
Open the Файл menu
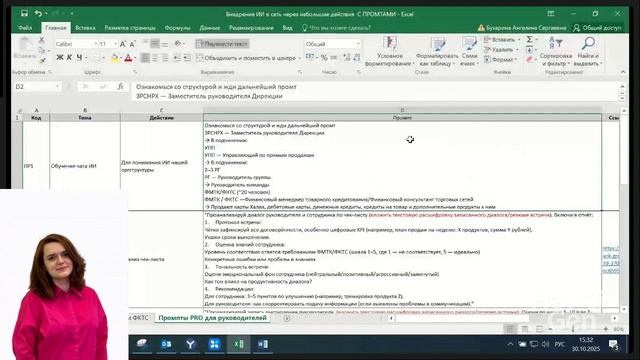[x=25, y=28]
